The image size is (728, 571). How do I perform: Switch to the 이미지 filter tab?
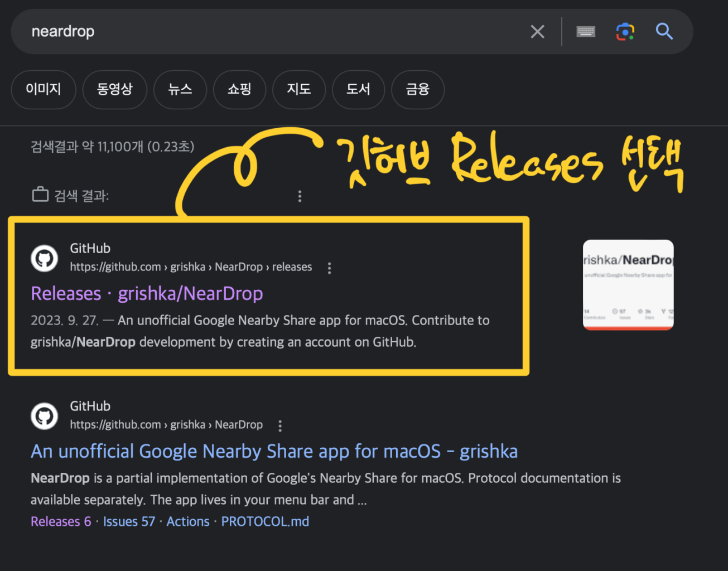pos(44,89)
